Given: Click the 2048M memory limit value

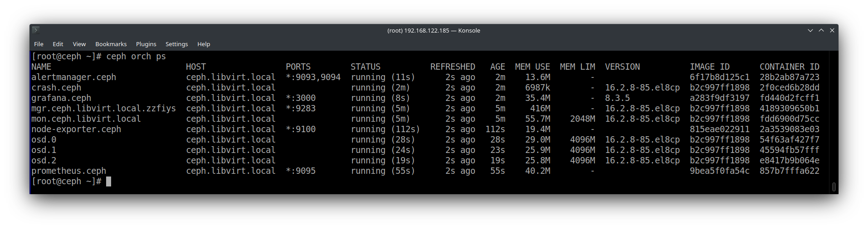Looking at the screenshot, I should [582, 119].
